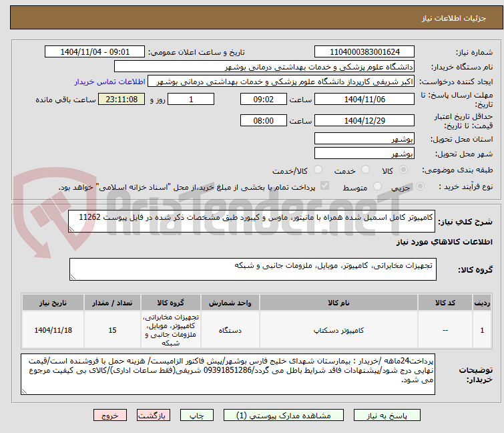Select the کالا radio button
Image resolution: width=504 pixels, height=433 pixels.
(403, 170)
